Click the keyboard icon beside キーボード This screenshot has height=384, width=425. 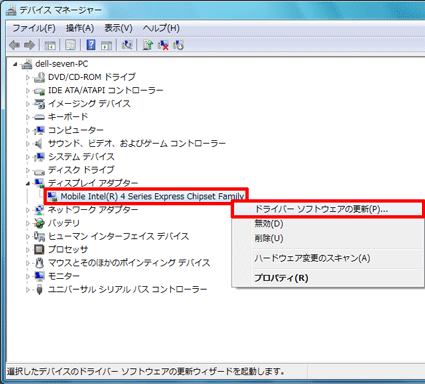click(x=39, y=117)
